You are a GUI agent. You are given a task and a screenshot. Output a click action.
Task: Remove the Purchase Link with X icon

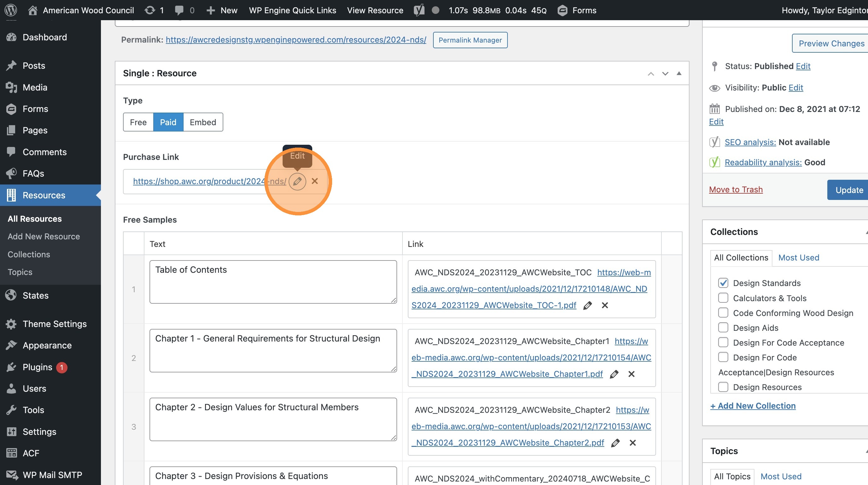click(315, 181)
